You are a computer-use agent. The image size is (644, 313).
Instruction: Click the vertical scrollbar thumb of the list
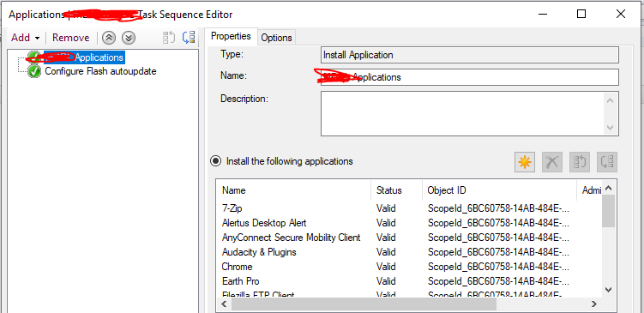tap(609, 211)
